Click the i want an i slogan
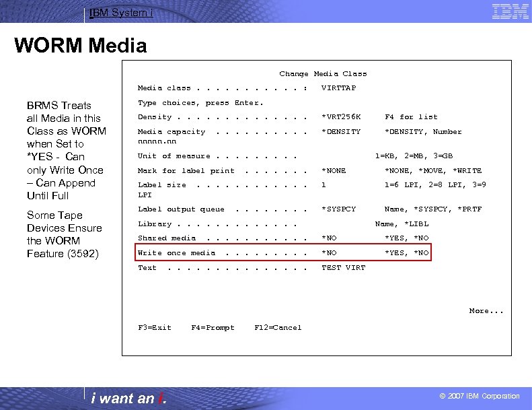The width and height of the screenshot is (532, 410). 129,398
